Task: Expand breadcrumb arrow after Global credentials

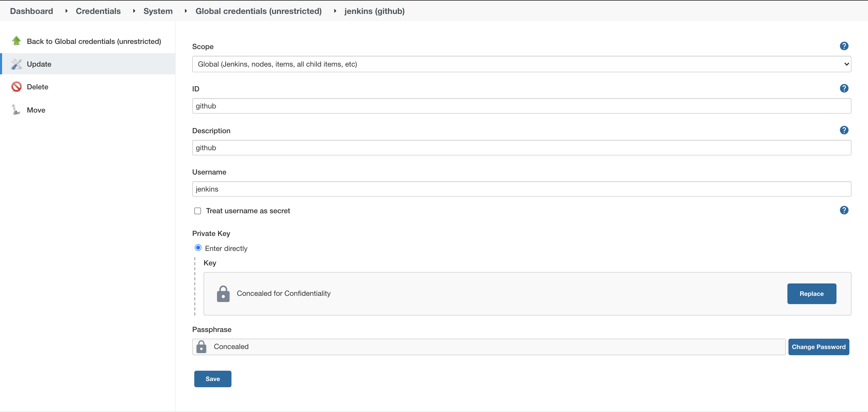Action: (x=335, y=11)
